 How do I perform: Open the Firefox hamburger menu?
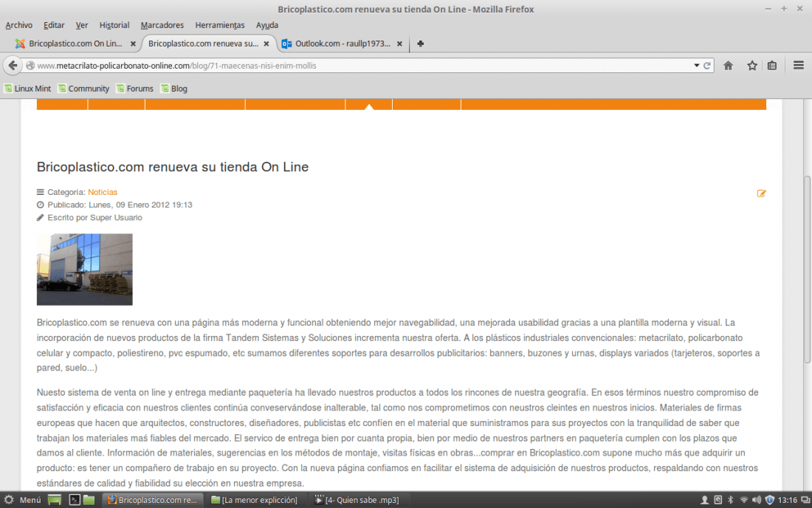(x=799, y=65)
